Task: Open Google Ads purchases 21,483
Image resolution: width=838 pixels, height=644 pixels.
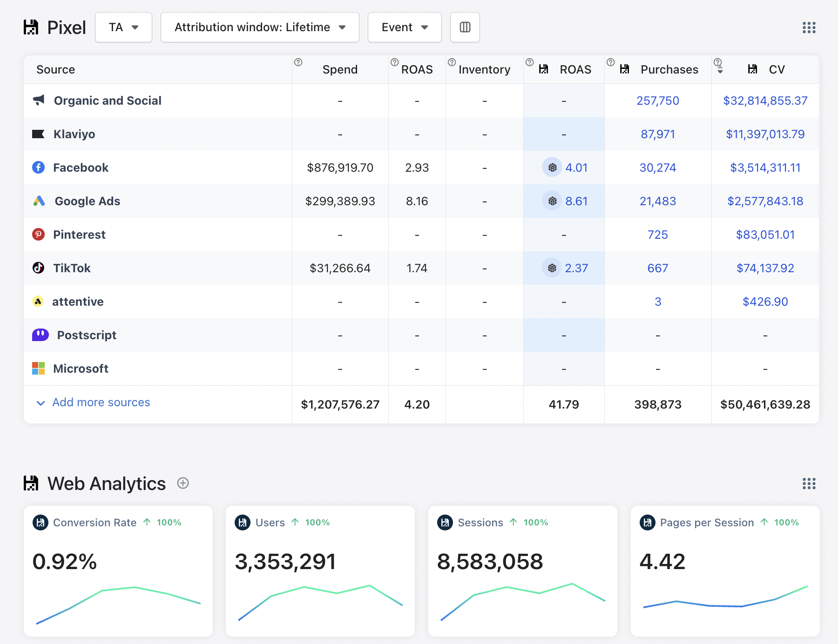Action: coord(658,201)
